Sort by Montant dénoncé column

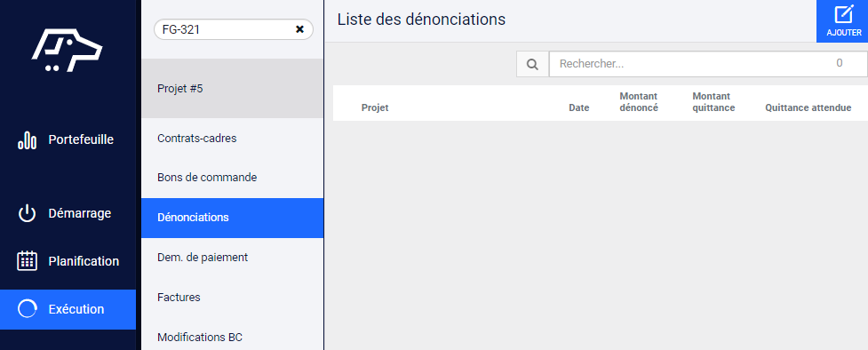(639, 102)
